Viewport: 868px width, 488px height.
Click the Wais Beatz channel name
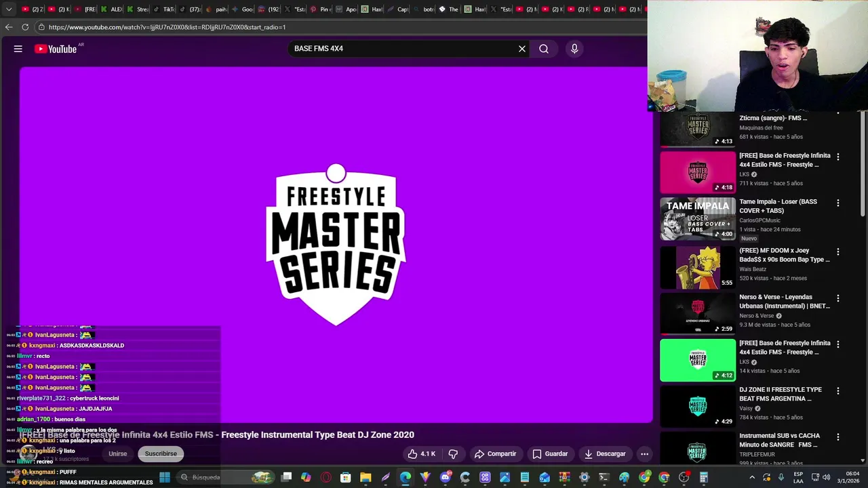[753, 269]
